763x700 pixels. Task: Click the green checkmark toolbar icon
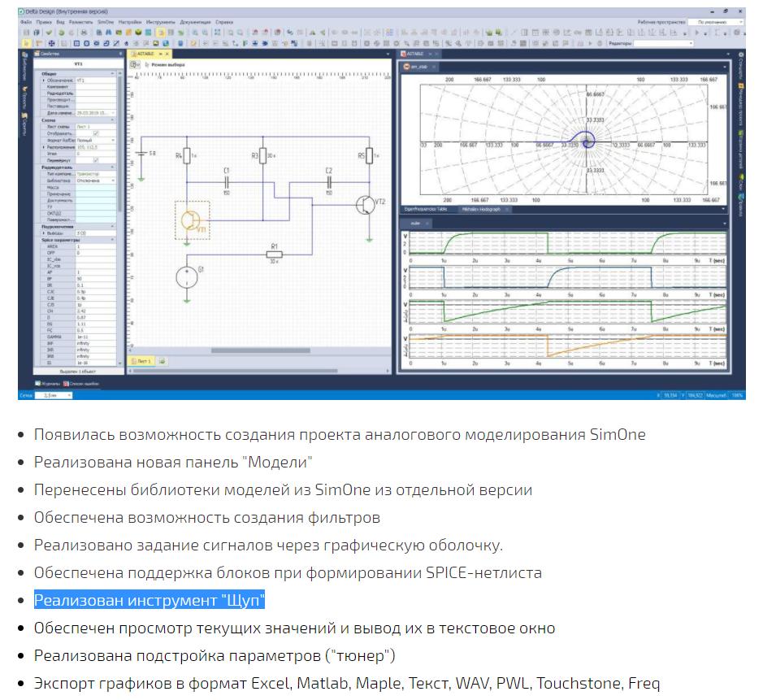(x=49, y=33)
